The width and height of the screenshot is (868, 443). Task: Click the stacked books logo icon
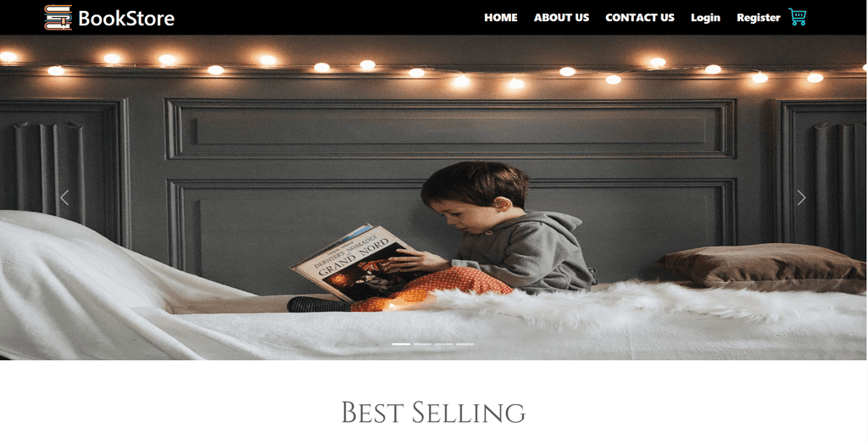click(58, 17)
